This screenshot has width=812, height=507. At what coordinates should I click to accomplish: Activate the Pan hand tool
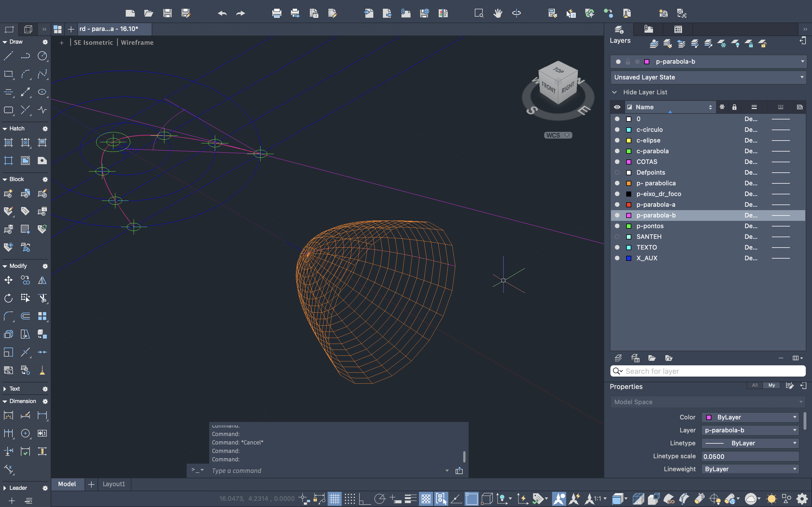pyautogui.click(x=498, y=14)
